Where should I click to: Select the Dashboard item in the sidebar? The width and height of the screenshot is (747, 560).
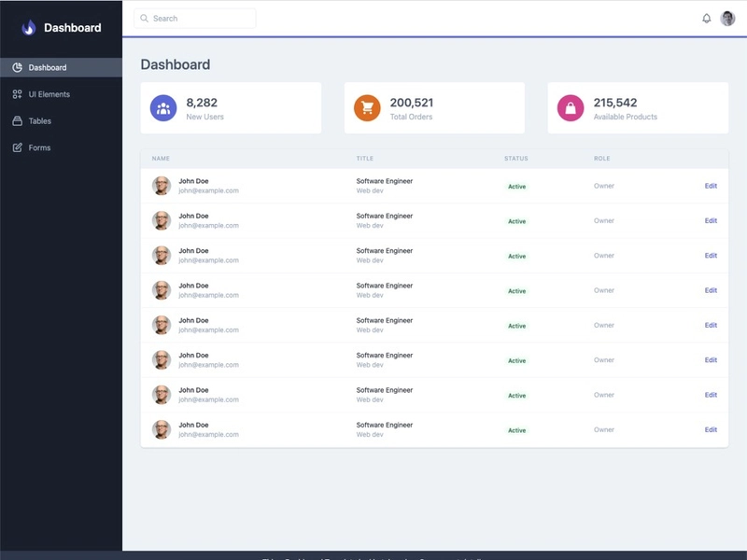point(61,67)
